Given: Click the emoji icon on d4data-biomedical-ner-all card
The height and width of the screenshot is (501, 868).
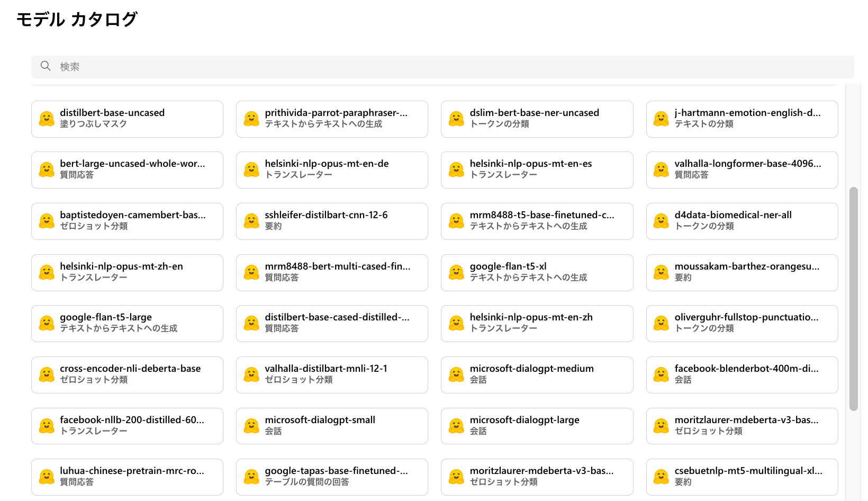Looking at the screenshot, I should point(661,221).
